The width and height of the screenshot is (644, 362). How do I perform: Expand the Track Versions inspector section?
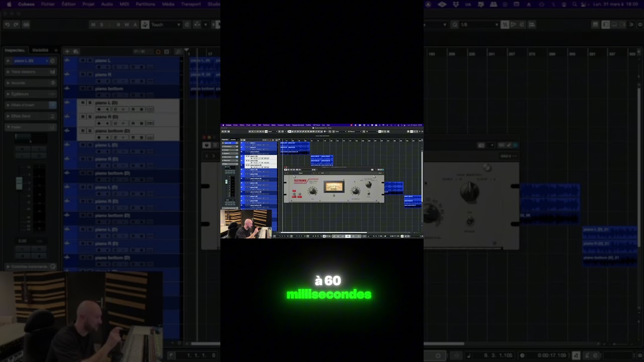point(31,72)
